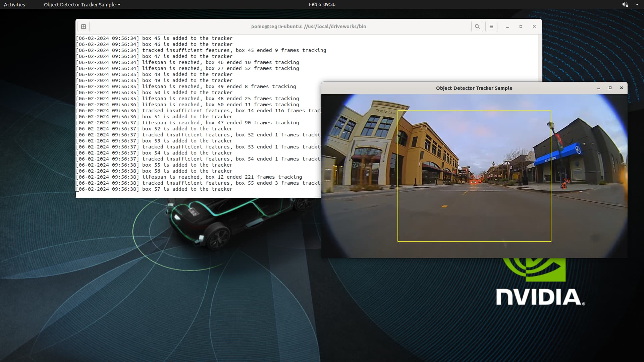Open the Activities overview
Image resolution: width=644 pixels, height=362 pixels.
14,4
